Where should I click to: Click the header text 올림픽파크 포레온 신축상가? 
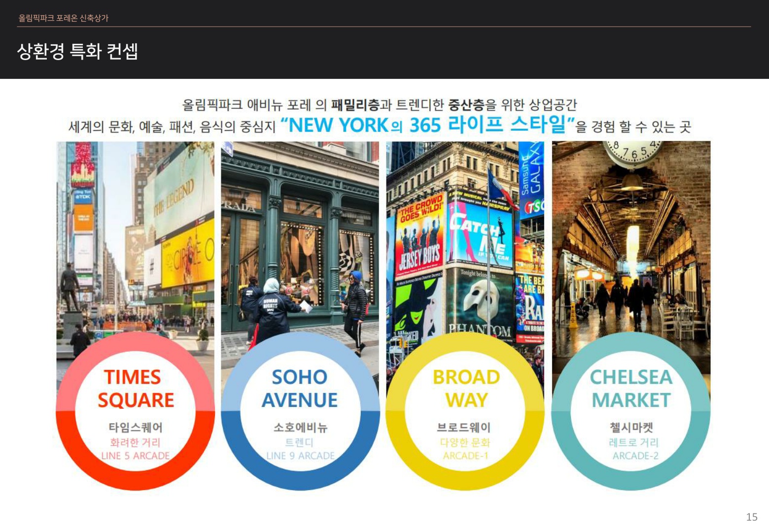[64, 18]
